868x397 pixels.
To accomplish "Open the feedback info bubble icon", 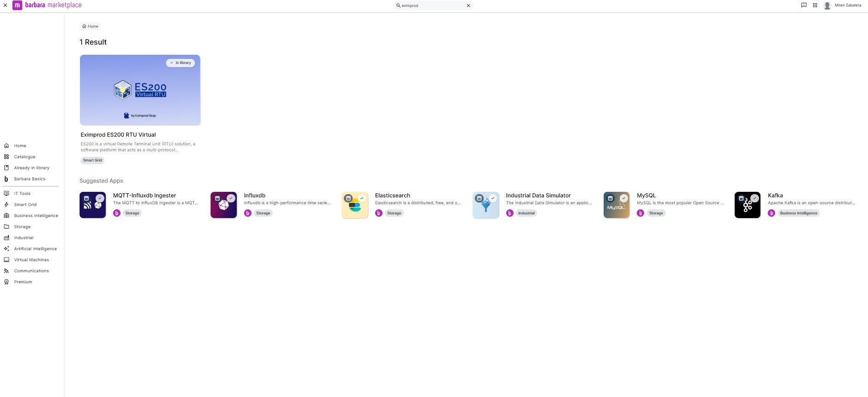I will click(804, 6).
